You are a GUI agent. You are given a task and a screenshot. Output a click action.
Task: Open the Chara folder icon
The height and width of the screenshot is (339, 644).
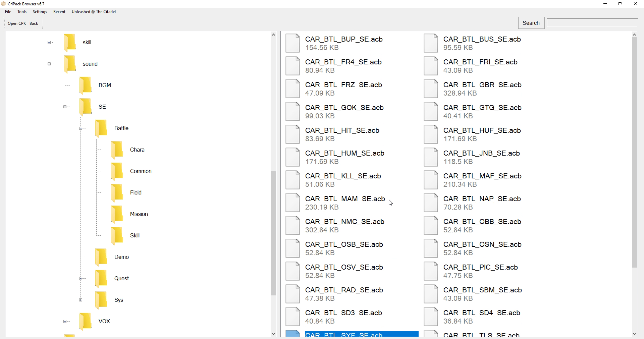[117, 150]
